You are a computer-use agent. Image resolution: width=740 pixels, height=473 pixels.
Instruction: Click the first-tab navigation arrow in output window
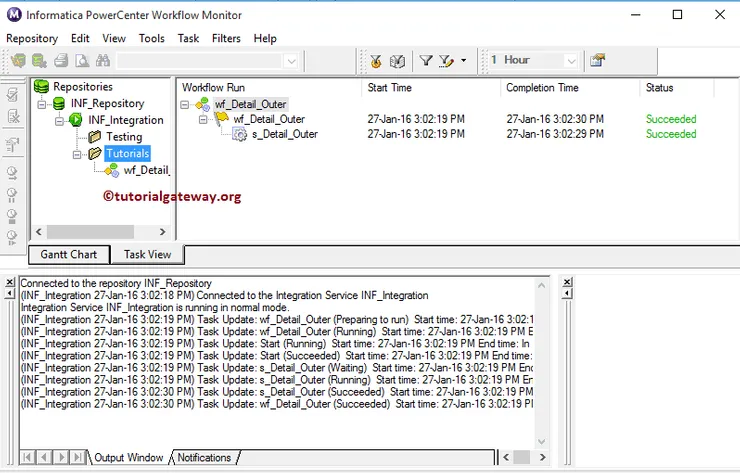coord(27,457)
